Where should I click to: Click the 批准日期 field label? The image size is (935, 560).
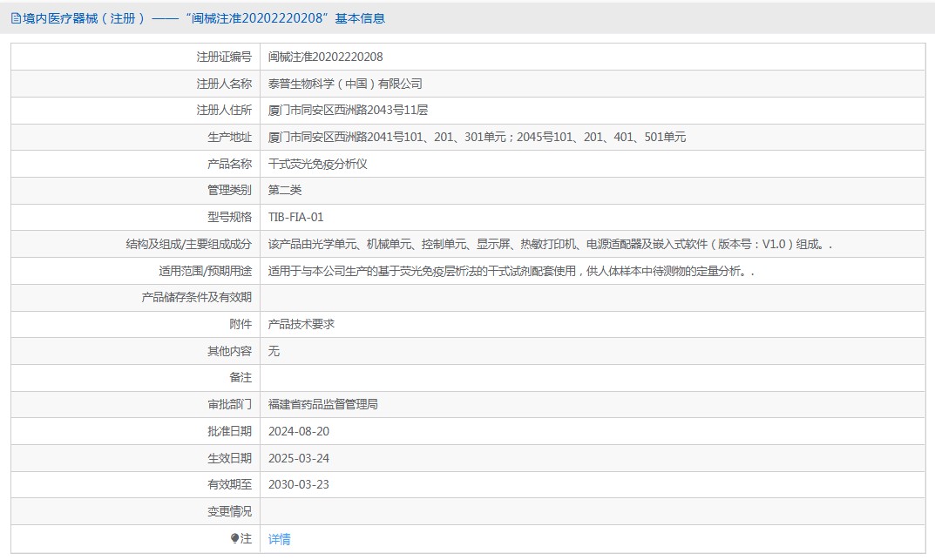(x=229, y=431)
